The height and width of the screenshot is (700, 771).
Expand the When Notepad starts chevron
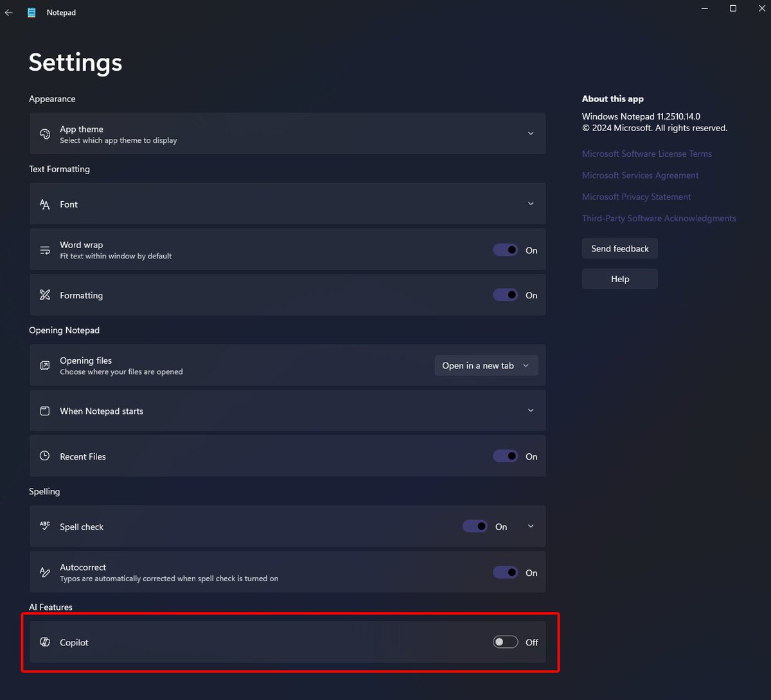[x=531, y=411]
